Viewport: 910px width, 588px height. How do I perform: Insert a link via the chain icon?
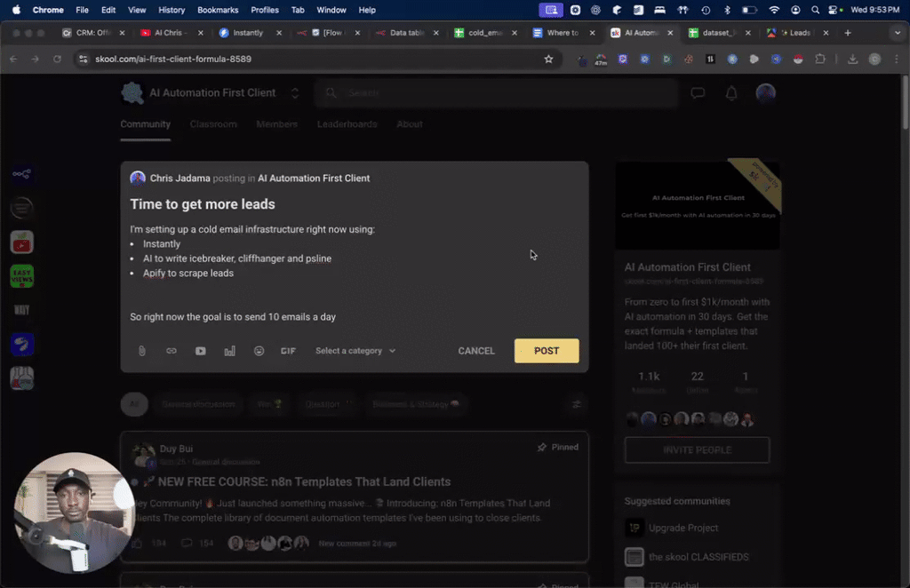171,351
